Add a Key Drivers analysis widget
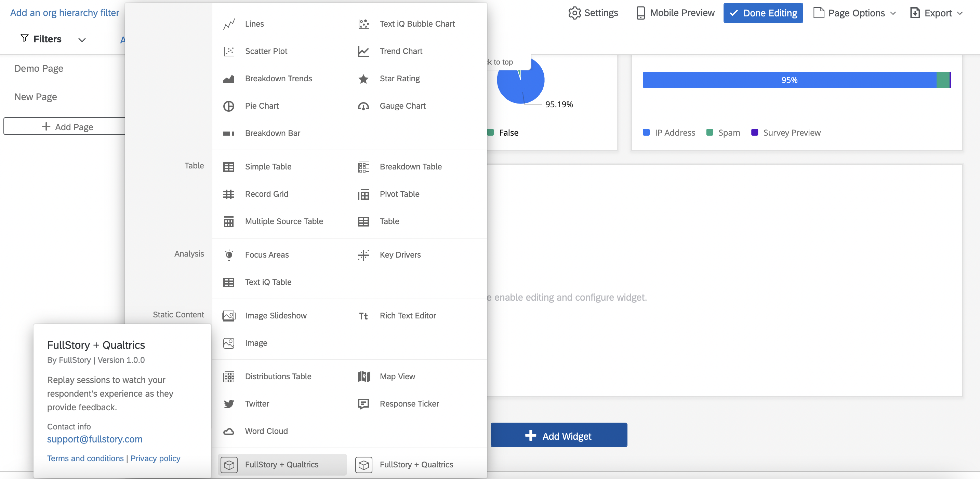This screenshot has width=980, height=479. coord(400,255)
